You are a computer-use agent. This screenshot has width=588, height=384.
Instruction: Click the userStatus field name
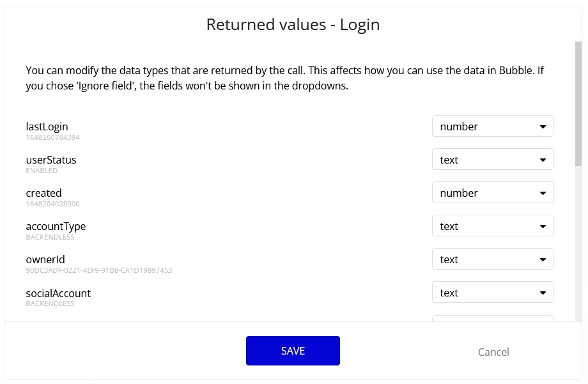click(51, 160)
